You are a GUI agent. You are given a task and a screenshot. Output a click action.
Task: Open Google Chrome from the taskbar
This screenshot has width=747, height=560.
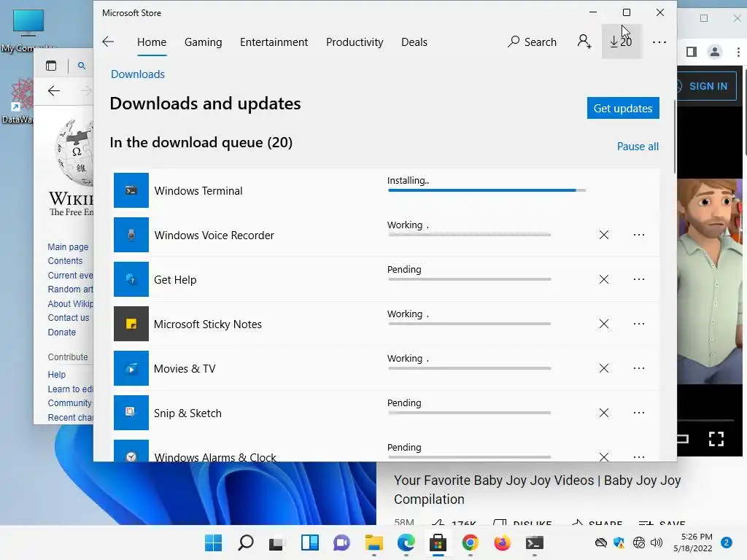[471, 542]
